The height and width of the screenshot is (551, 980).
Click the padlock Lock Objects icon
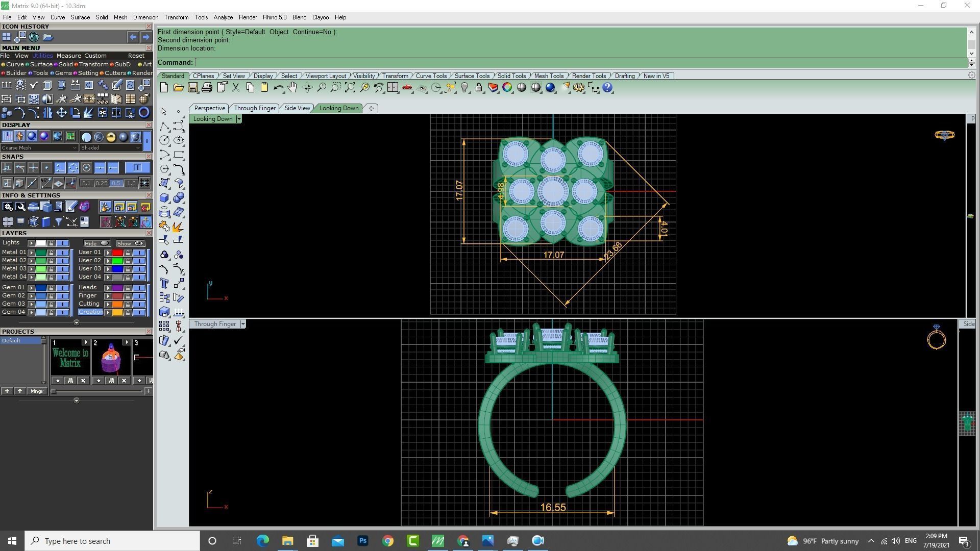tap(479, 88)
